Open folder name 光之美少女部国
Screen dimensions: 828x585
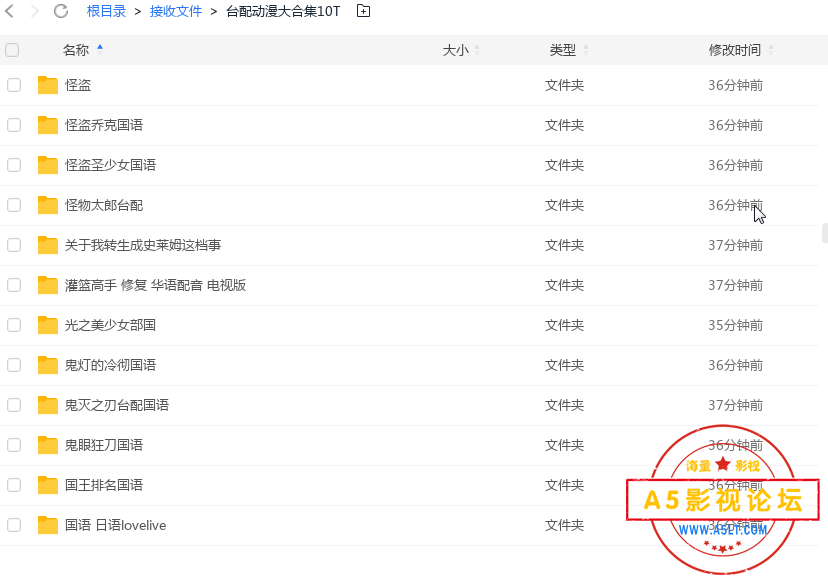110,325
